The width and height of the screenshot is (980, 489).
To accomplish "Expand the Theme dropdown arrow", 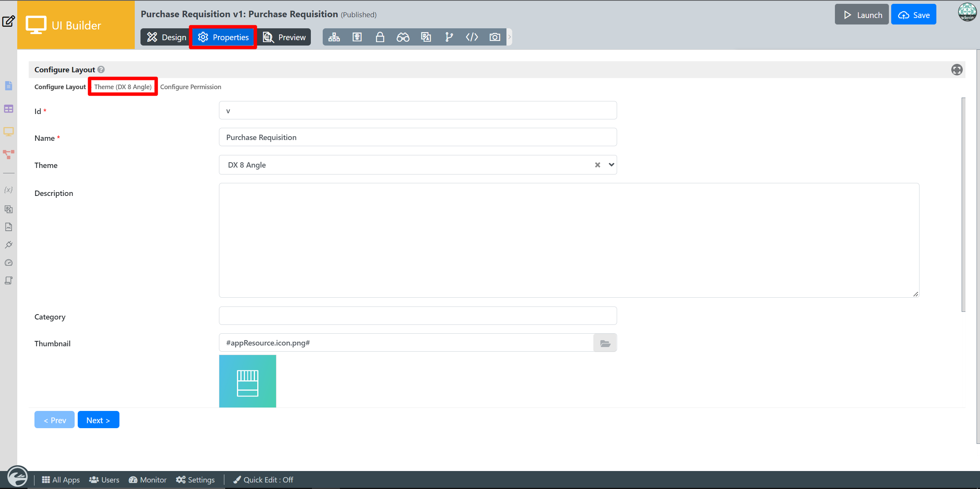I will pyautogui.click(x=611, y=165).
